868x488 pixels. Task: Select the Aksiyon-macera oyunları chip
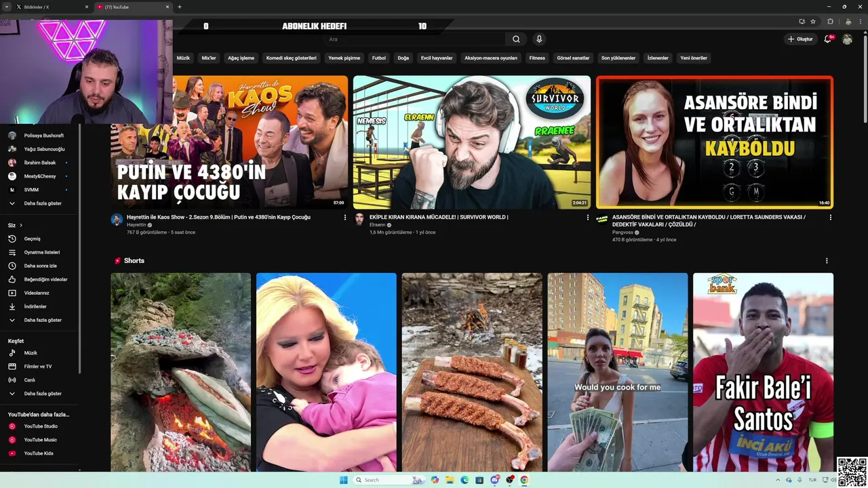tap(491, 58)
